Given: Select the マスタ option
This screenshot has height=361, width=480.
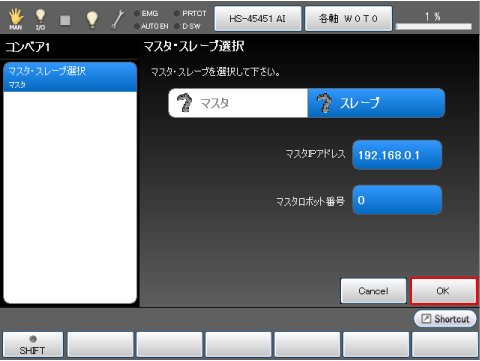Looking at the screenshot, I should tap(238, 103).
